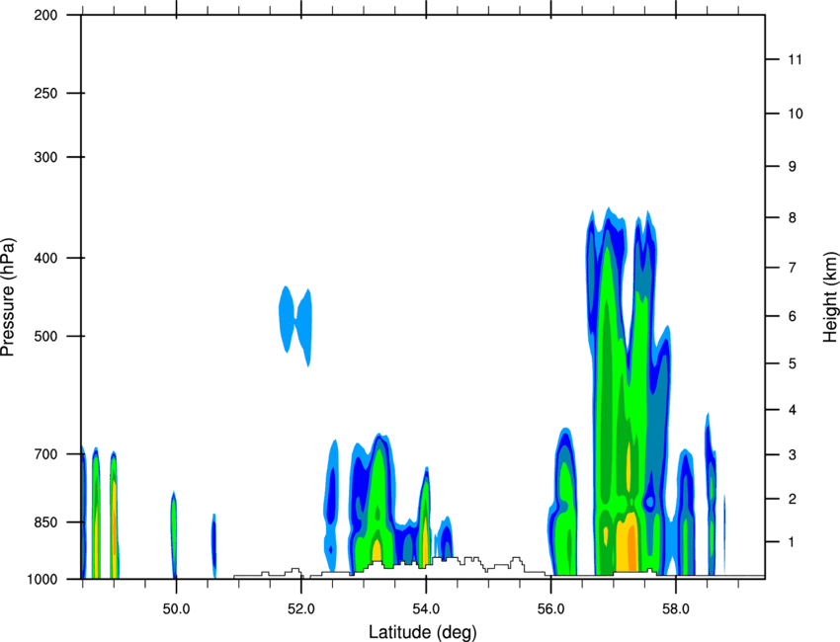Pick the 8 km height label

793,218
